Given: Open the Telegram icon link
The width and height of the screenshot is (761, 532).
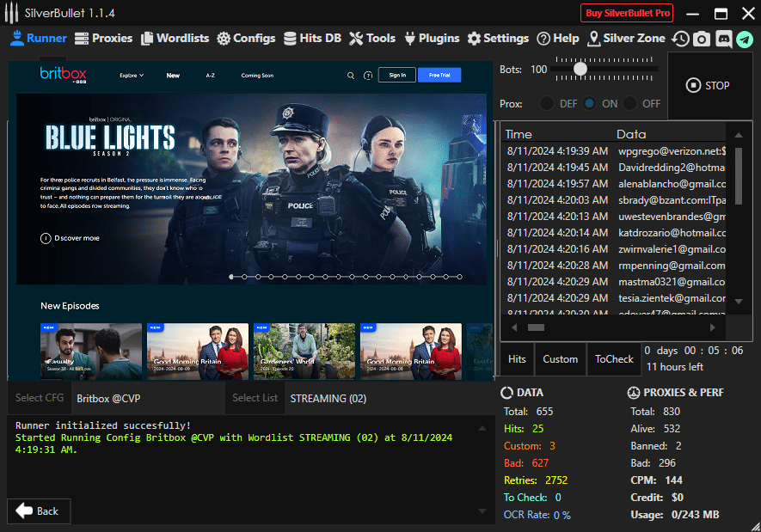Looking at the screenshot, I should [x=745, y=39].
